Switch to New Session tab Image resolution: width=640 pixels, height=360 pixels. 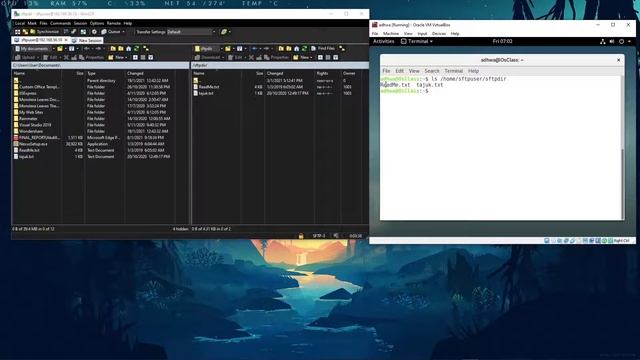point(87,40)
